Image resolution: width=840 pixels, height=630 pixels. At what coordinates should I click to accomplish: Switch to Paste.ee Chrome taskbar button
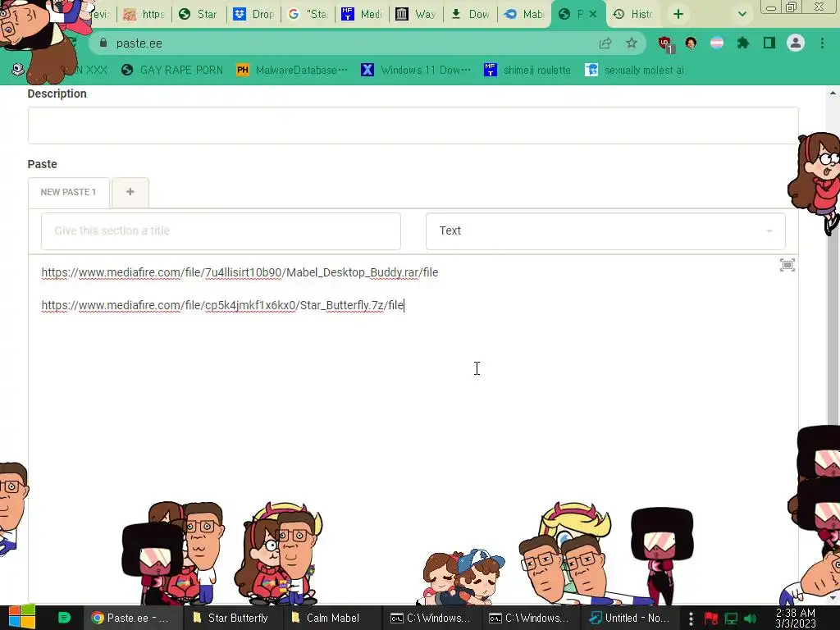click(132, 619)
